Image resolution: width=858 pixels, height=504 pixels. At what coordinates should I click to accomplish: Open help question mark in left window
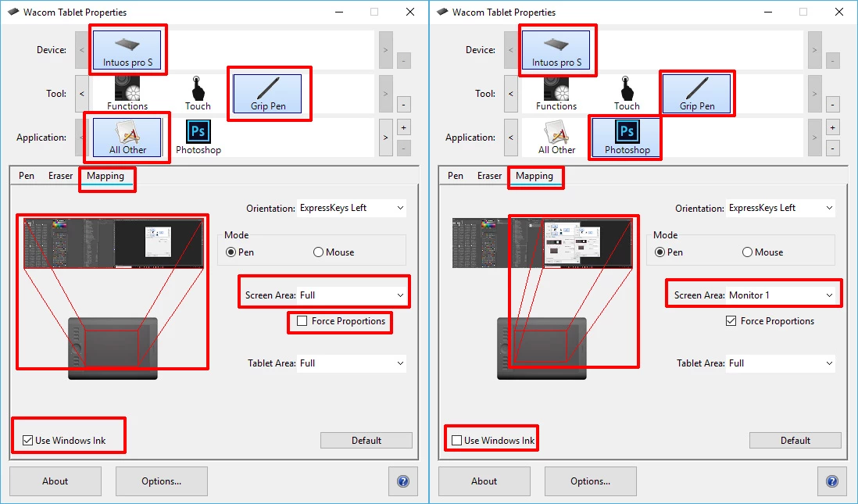(x=403, y=481)
